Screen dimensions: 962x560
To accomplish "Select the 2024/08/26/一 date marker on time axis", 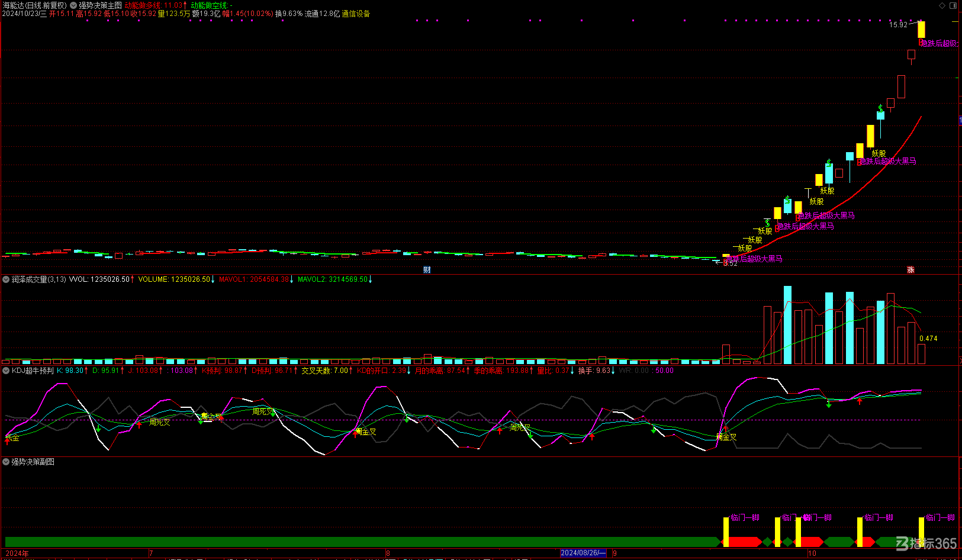I will [x=583, y=553].
